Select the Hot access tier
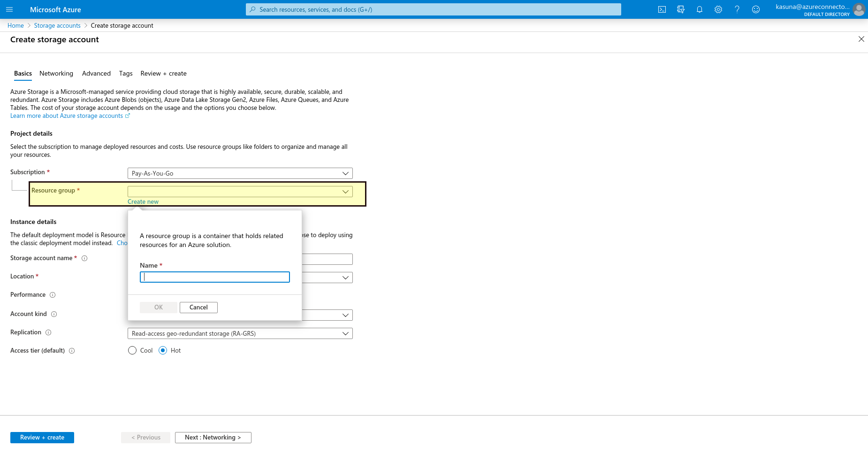The image size is (868, 455). click(x=163, y=350)
